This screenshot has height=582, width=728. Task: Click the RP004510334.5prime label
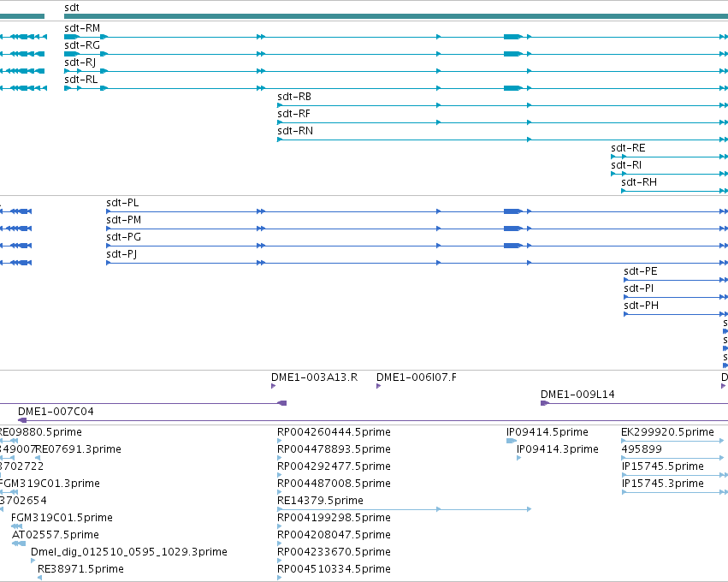[x=334, y=569]
